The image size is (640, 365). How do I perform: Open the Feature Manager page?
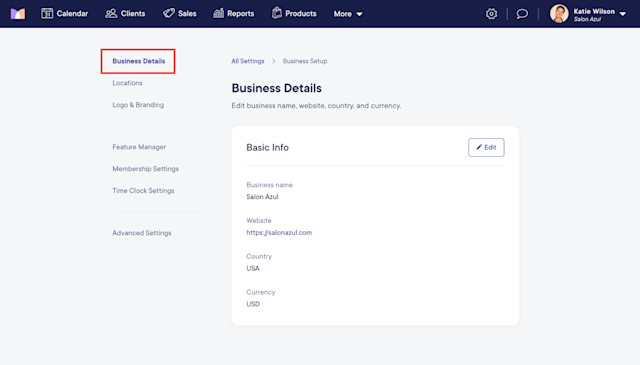(x=139, y=147)
